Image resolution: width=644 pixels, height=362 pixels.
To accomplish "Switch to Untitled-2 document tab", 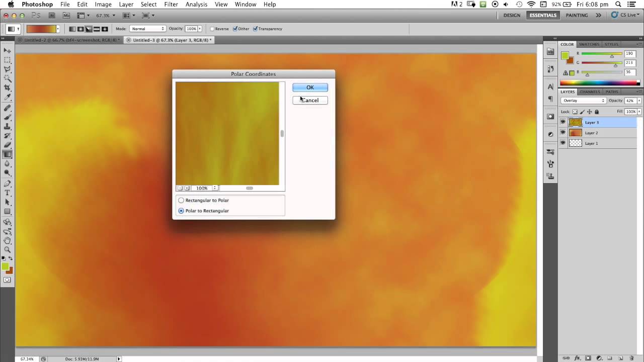I will 70,40.
